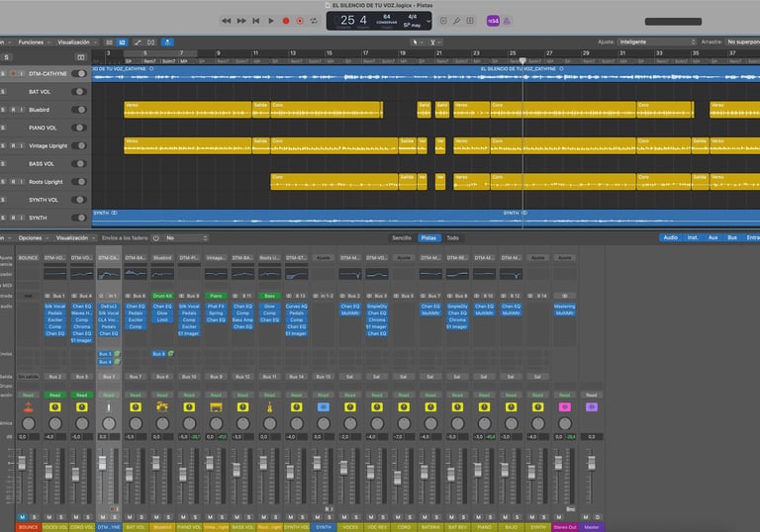This screenshot has width=760, height=532.
Task: Click the record button in transport
Action: click(x=286, y=20)
